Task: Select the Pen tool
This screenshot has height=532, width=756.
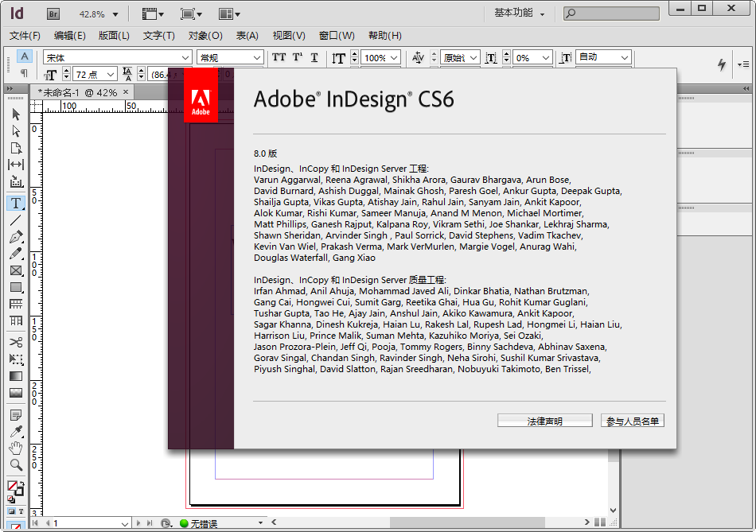Action: click(16, 237)
